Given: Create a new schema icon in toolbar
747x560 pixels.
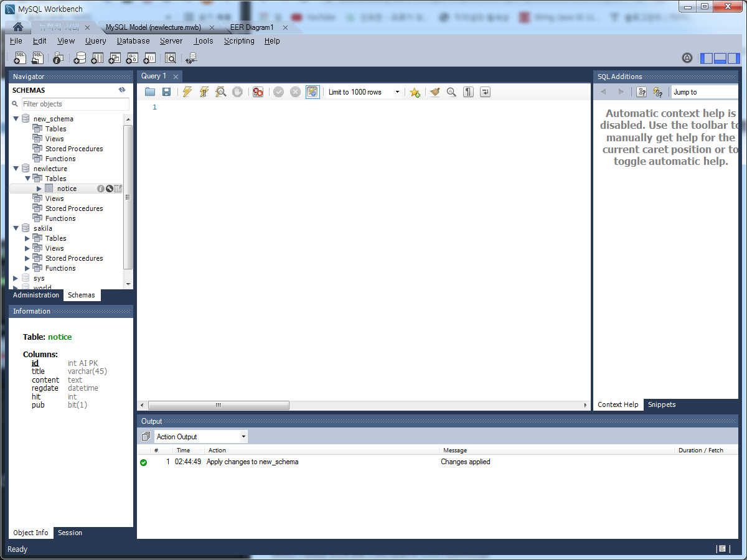Looking at the screenshot, I should point(80,58).
